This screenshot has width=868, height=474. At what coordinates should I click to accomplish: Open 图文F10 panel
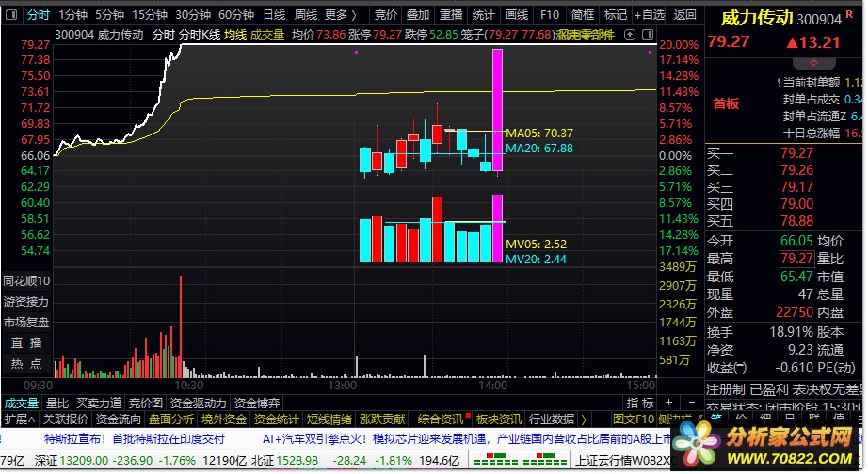pos(634,419)
